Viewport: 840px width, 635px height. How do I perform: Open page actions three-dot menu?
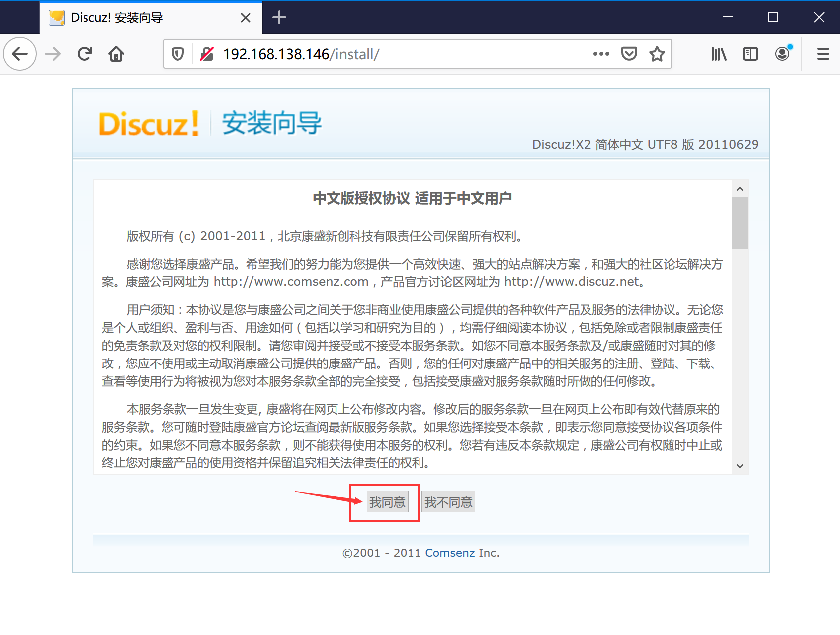point(601,54)
